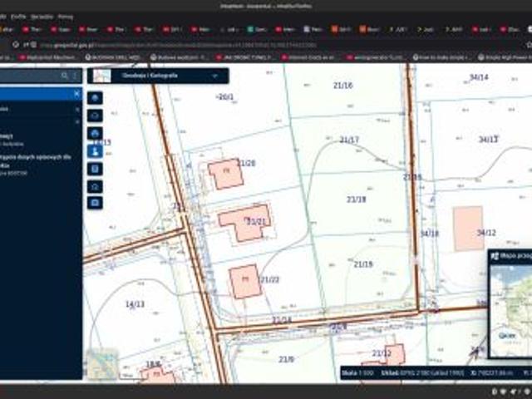Click parcel label 14/13 on the map
The height and width of the screenshot is (399, 532).
135,304
